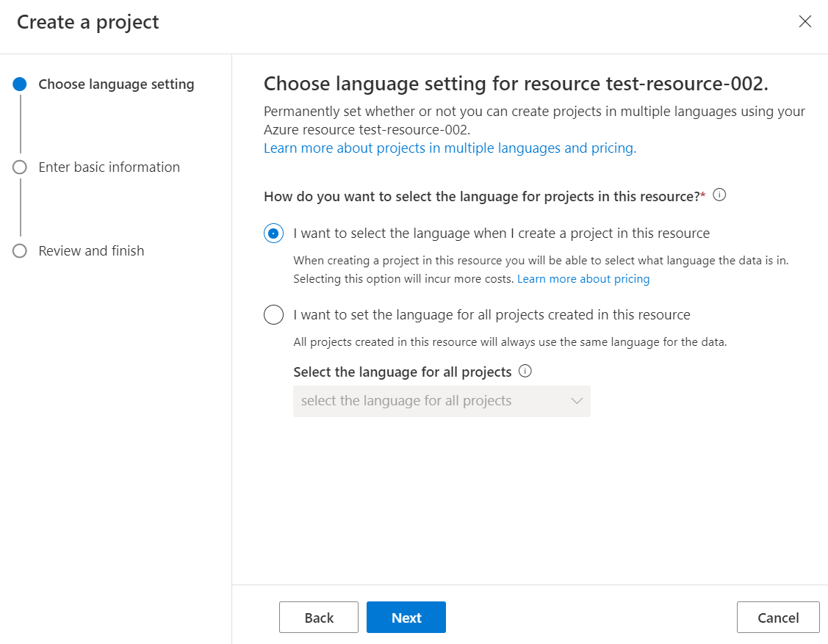Click the circle indicator for 'Review and finish'
This screenshot has height=644, width=828.
pyautogui.click(x=18, y=250)
